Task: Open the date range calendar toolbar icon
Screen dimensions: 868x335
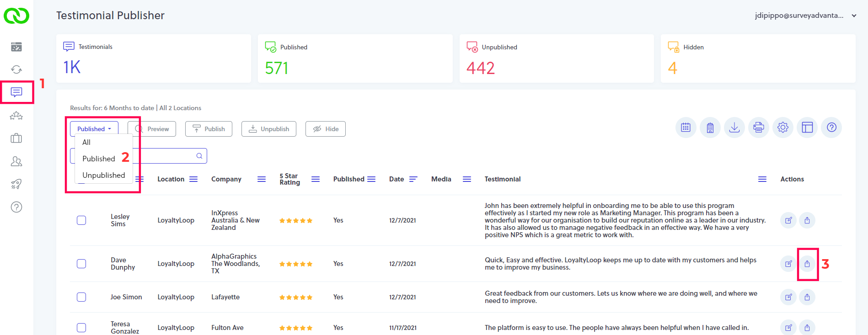Action: tap(686, 128)
